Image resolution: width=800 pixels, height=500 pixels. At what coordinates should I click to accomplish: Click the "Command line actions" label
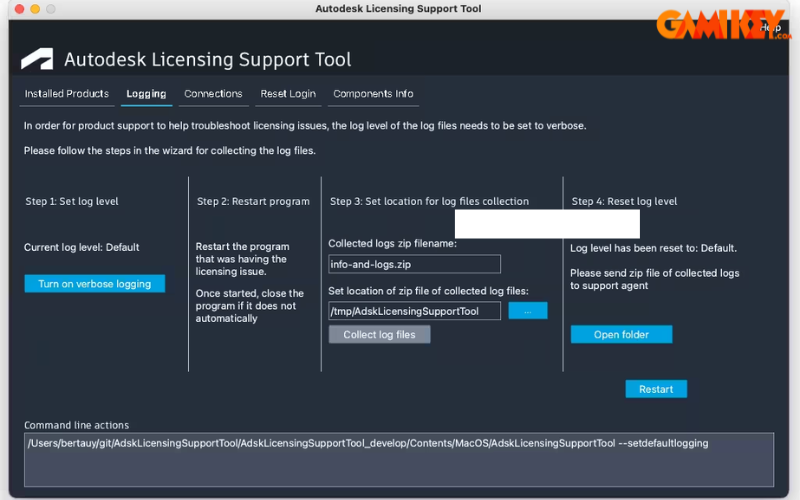click(77, 426)
